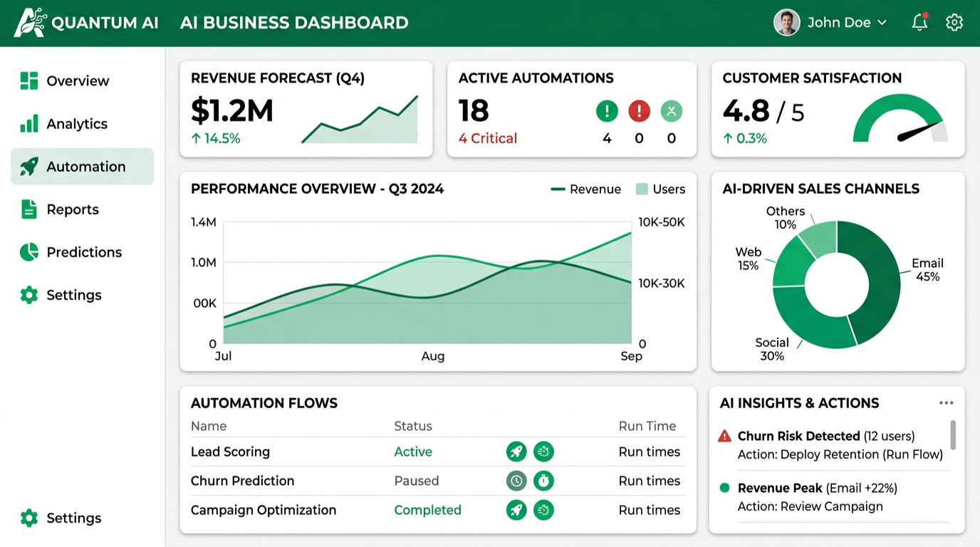
Task: Toggle the Users series in chart legend
Action: pyautogui.click(x=660, y=189)
